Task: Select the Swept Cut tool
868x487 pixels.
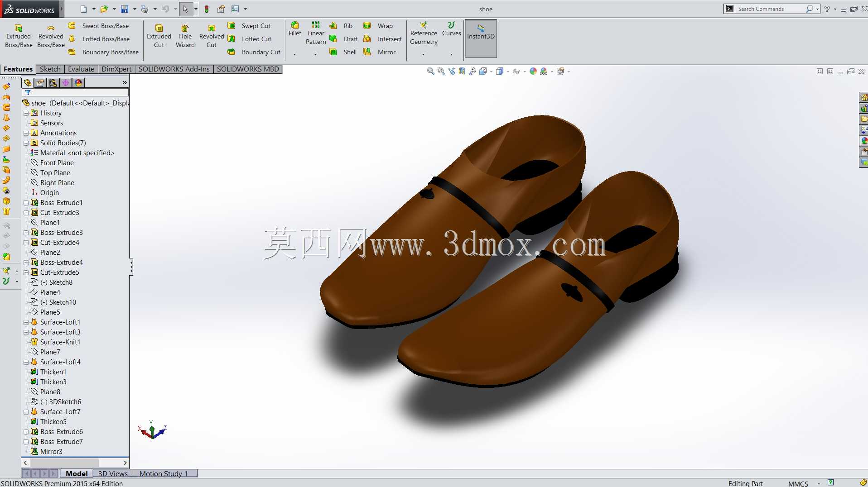Action: click(x=250, y=26)
